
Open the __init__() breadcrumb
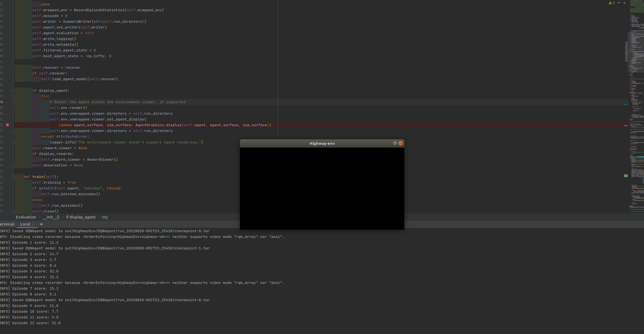click(x=51, y=217)
